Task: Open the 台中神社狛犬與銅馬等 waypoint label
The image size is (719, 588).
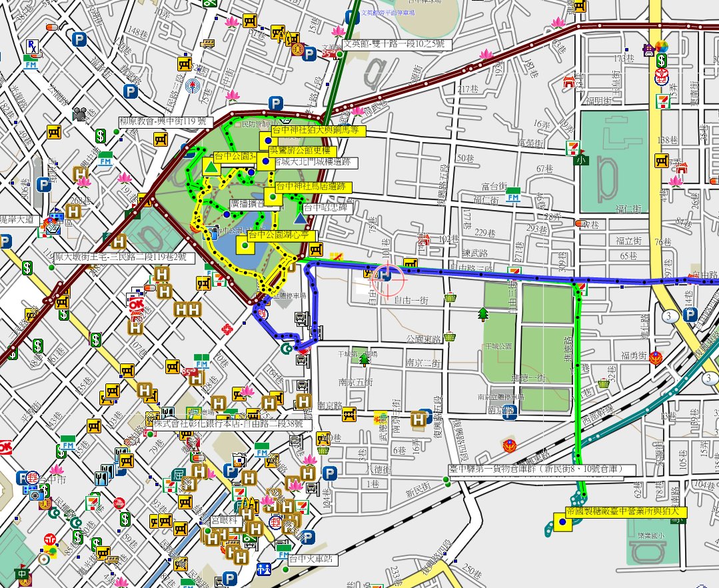Action: click(x=311, y=131)
